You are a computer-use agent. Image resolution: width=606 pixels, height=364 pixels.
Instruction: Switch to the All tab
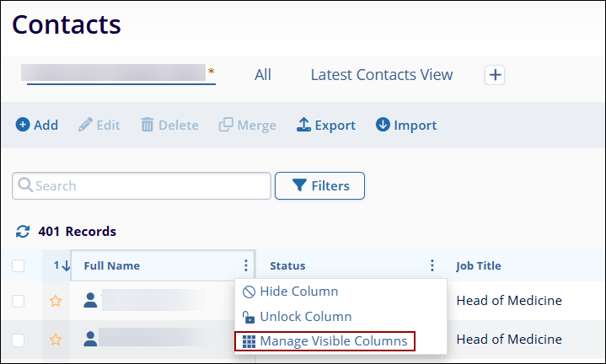click(263, 75)
